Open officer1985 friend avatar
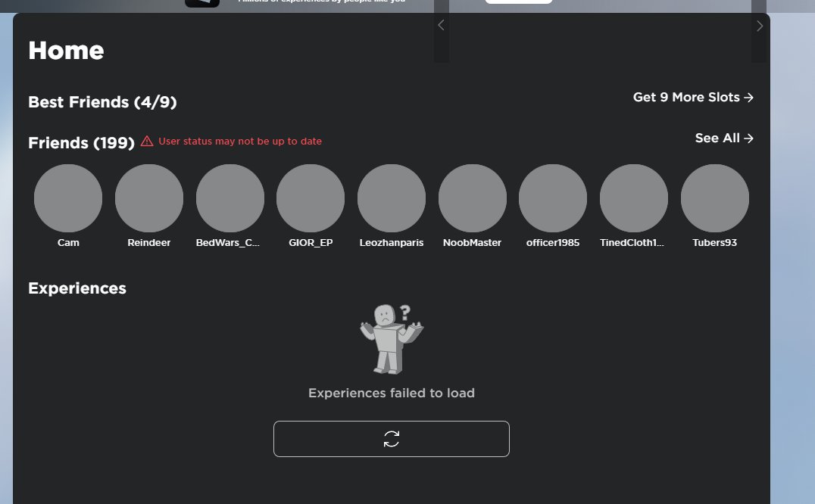Image resolution: width=815 pixels, height=504 pixels. (553, 198)
